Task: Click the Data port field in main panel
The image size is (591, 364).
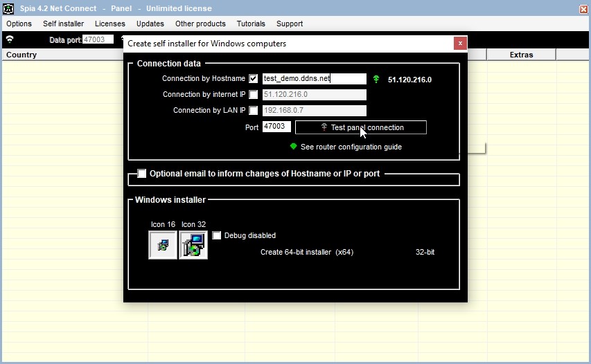Action: click(98, 39)
